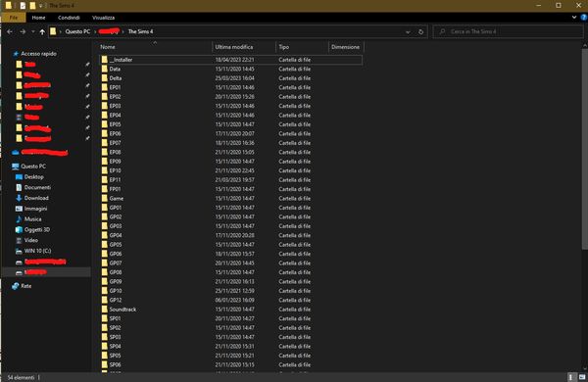This screenshot has height=382, width=588.
Task: Go up one folder level with the Up arrow
Action: click(x=42, y=32)
